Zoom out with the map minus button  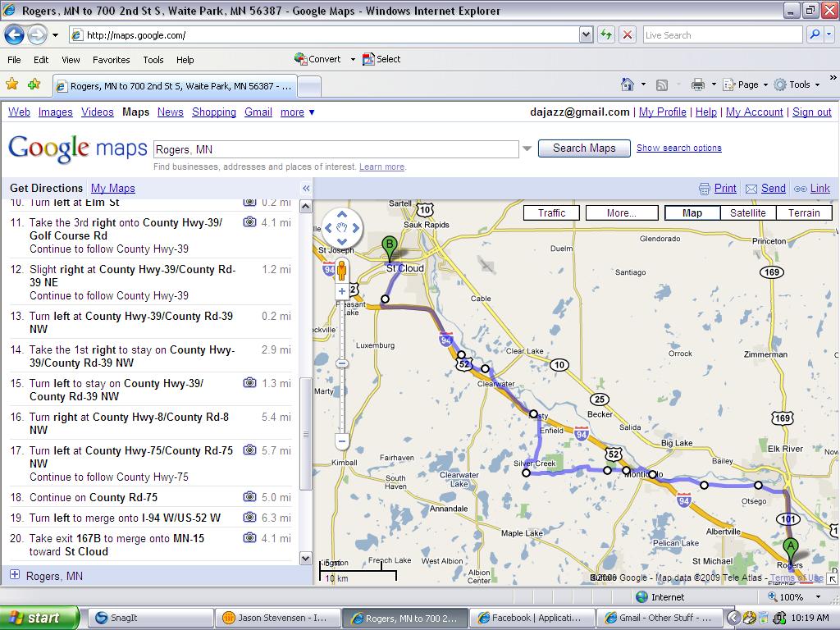pyautogui.click(x=342, y=442)
